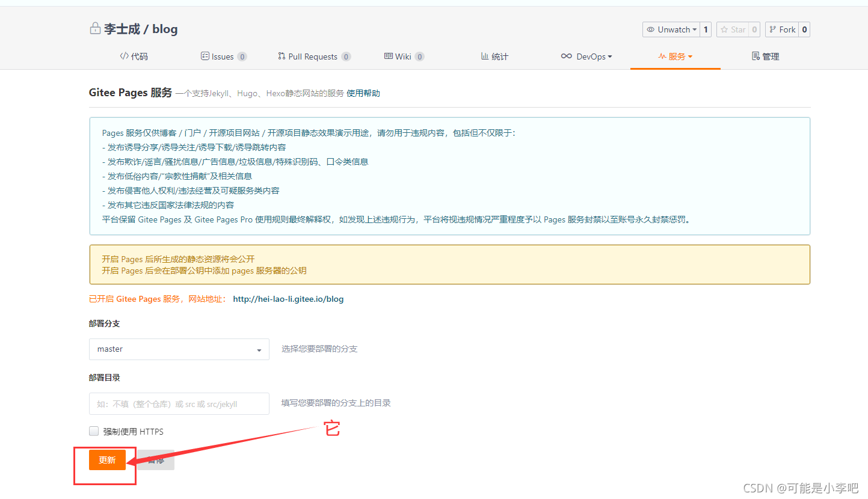Click the orange 更新 button
Image resolution: width=868 pixels, height=499 pixels.
tap(107, 460)
